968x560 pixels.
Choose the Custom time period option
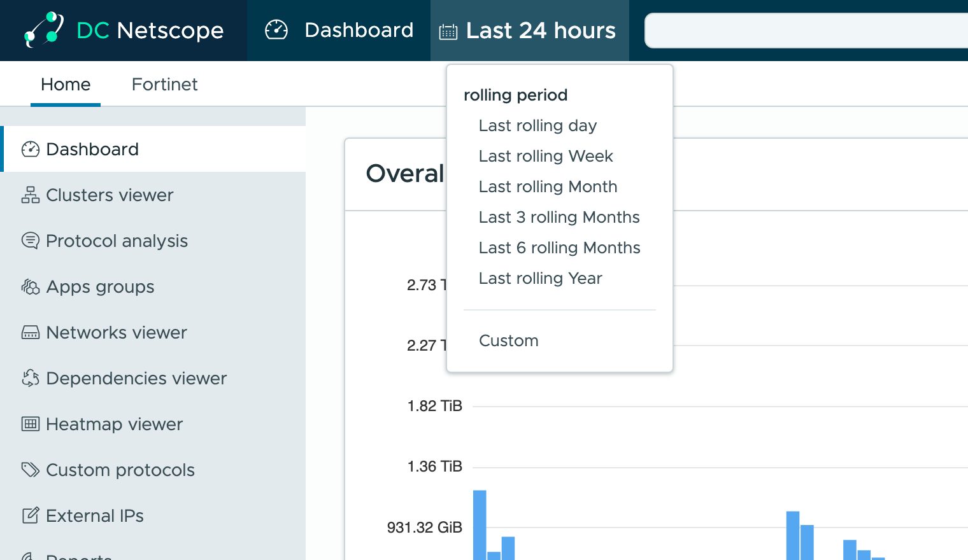pyautogui.click(x=509, y=340)
